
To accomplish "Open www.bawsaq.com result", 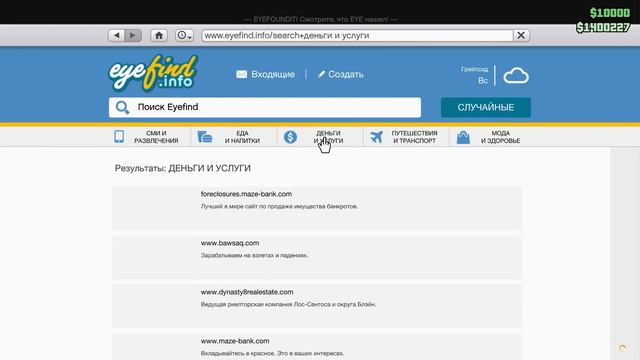I will [x=230, y=243].
